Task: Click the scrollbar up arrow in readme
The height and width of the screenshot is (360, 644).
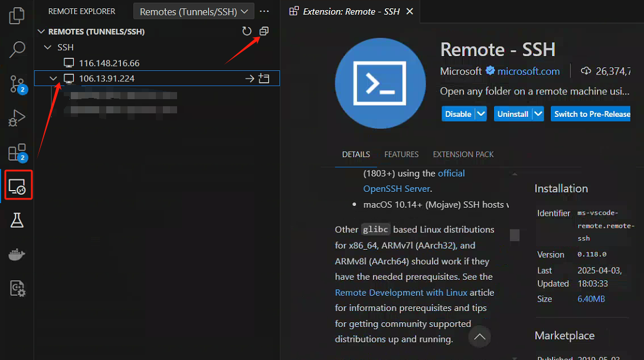Action: coord(515,174)
